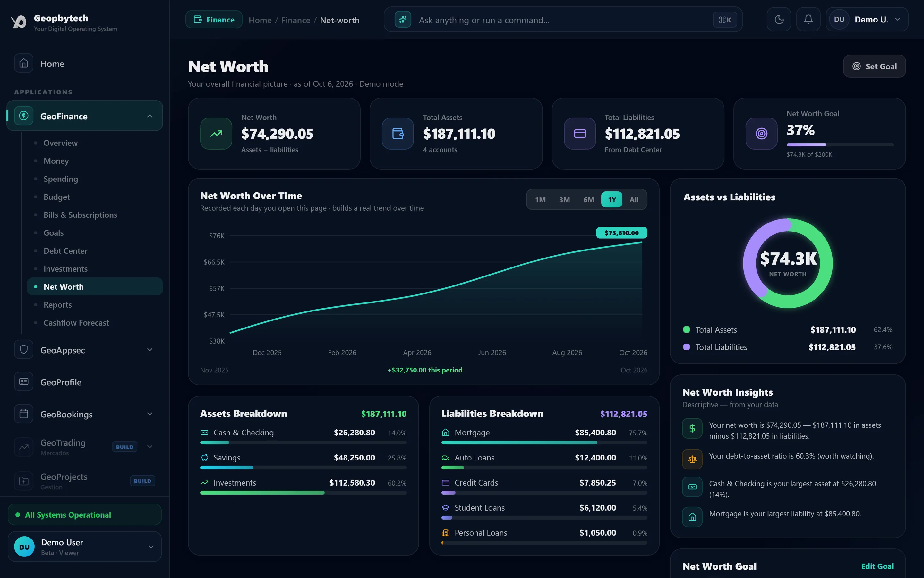The image size is (924, 578).
Task: Open the GeoProfile card icon
Action: click(24, 381)
